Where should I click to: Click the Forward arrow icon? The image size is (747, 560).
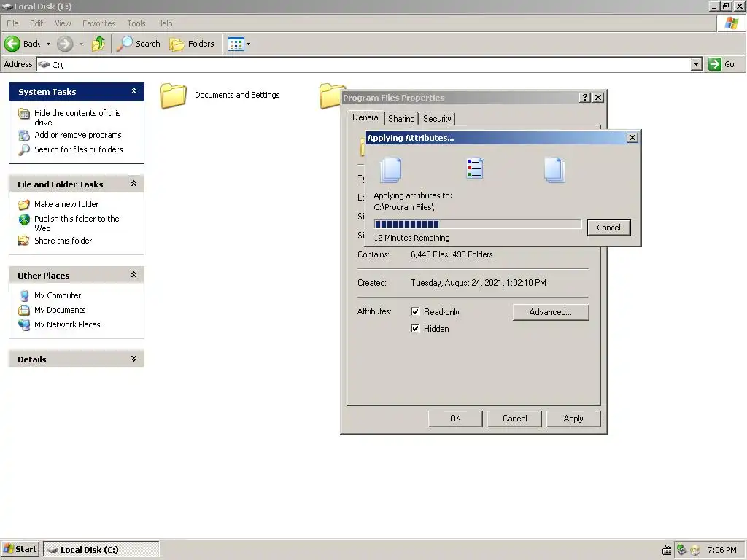[x=65, y=44]
